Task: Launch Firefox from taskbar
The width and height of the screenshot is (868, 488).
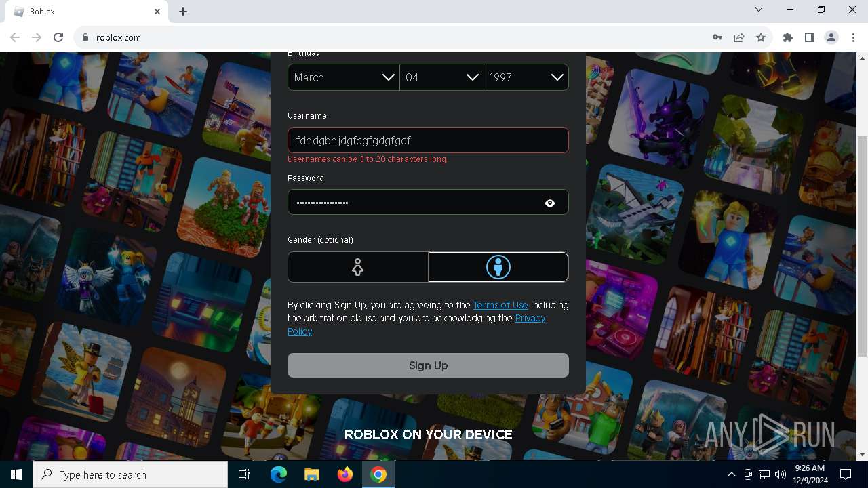Action: point(345,474)
